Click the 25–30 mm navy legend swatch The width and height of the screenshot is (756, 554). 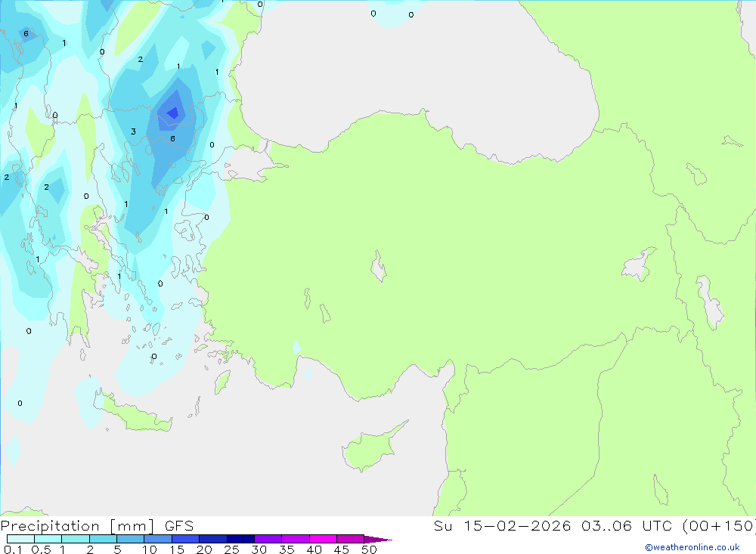(x=240, y=539)
